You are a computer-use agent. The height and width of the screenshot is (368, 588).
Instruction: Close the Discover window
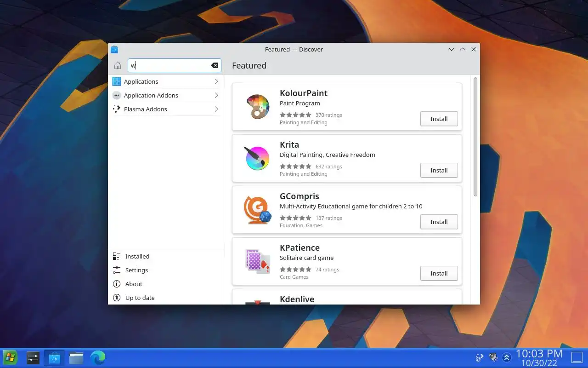[474, 49]
